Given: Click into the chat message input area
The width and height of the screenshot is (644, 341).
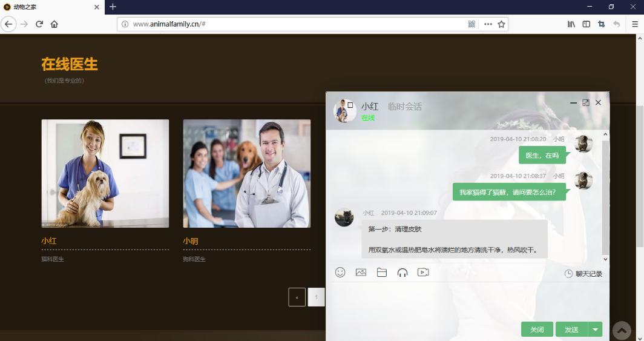Looking at the screenshot, I should point(467,301).
